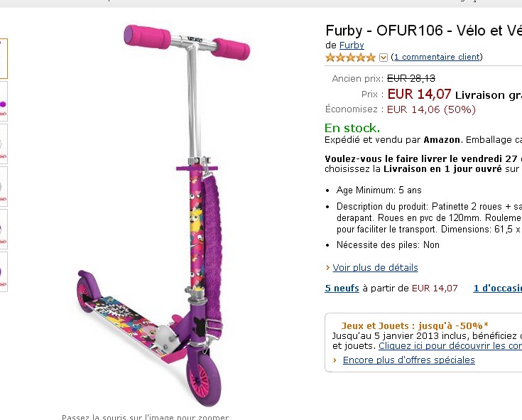This screenshot has width=522, height=420.
Task: Select the thumbnail showing a purple dot
Action: pyautogui.click(x=4, y=101)
